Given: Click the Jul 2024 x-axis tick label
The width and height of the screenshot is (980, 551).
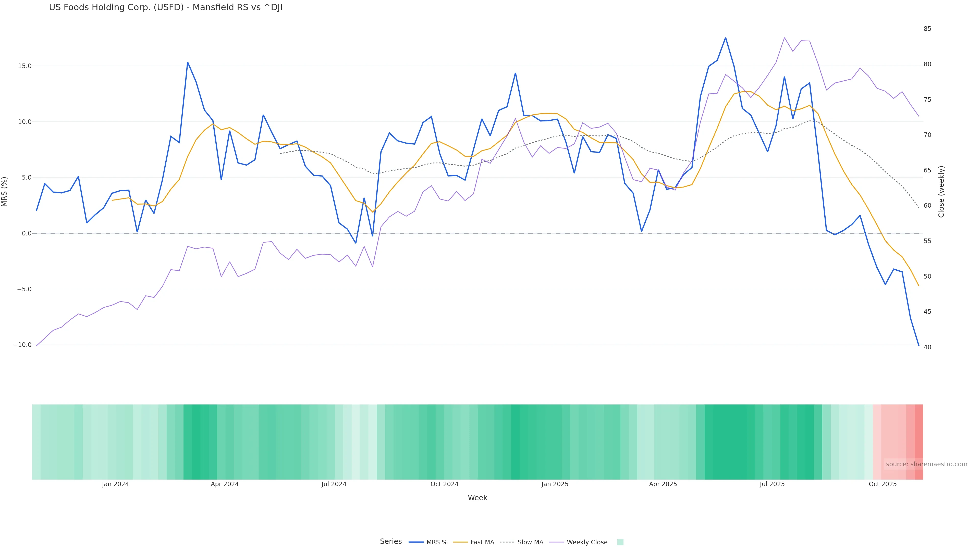Looking at the screenshot, I should 334,484.
